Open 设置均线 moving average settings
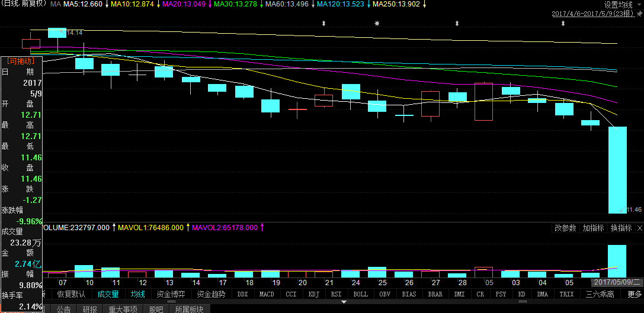 [619, 4]
